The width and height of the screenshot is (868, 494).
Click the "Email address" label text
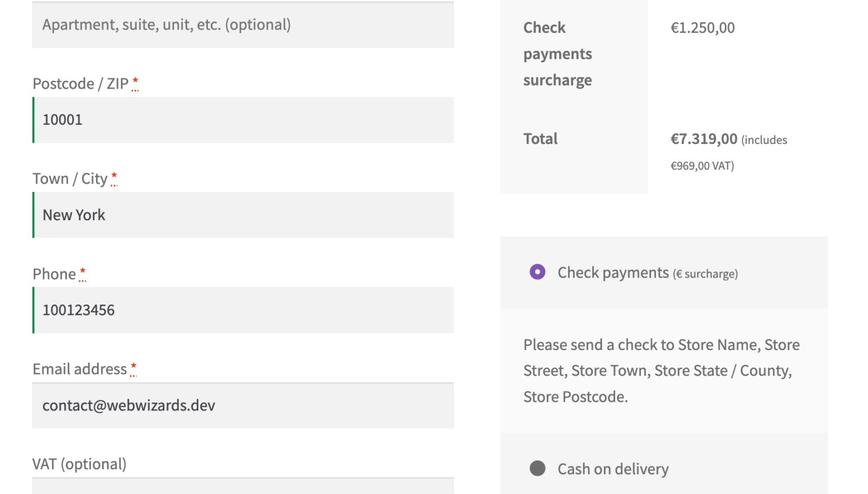80,369
